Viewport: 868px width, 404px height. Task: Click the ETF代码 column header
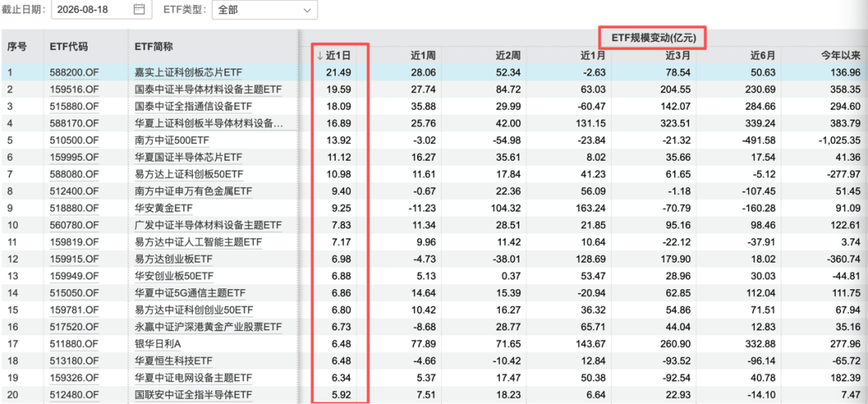click(68, 47)
